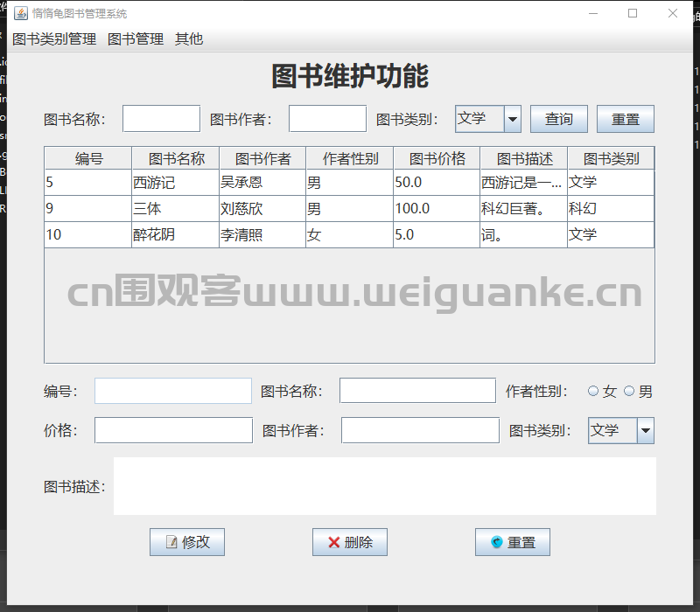Click the 女 gender cell in 醉花阴 row
This screenshot has width=700, height=612.
pos(349,234)
